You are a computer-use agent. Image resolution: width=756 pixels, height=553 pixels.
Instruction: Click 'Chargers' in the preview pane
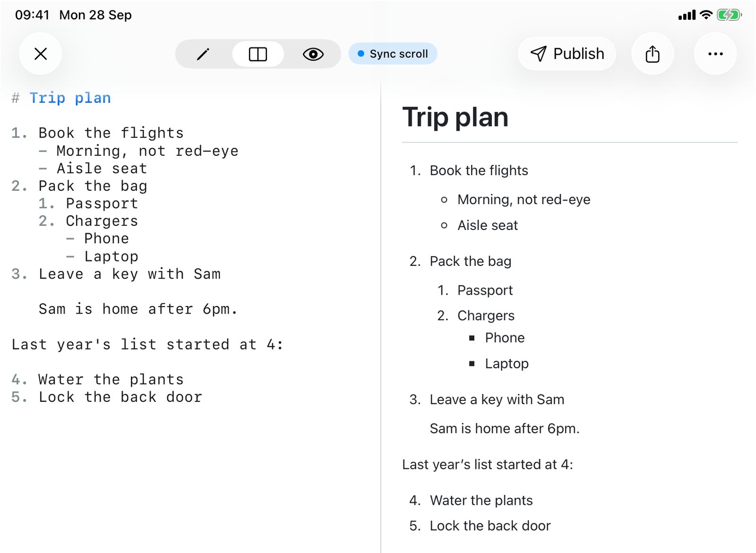486,315
